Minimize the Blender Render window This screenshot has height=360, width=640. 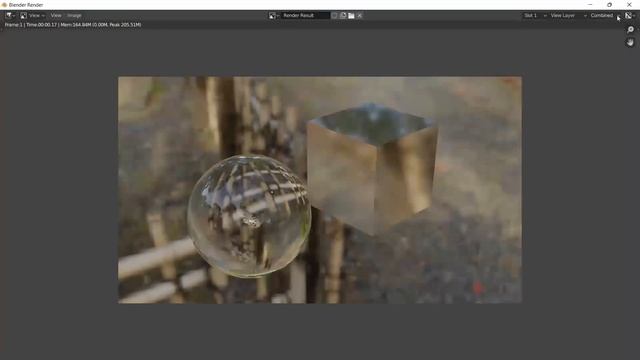[590, 4]
